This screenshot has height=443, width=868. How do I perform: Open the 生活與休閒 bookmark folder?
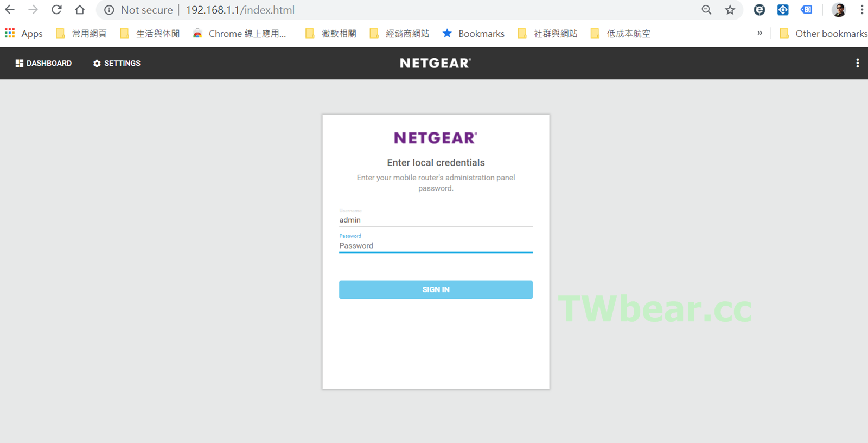150,34
